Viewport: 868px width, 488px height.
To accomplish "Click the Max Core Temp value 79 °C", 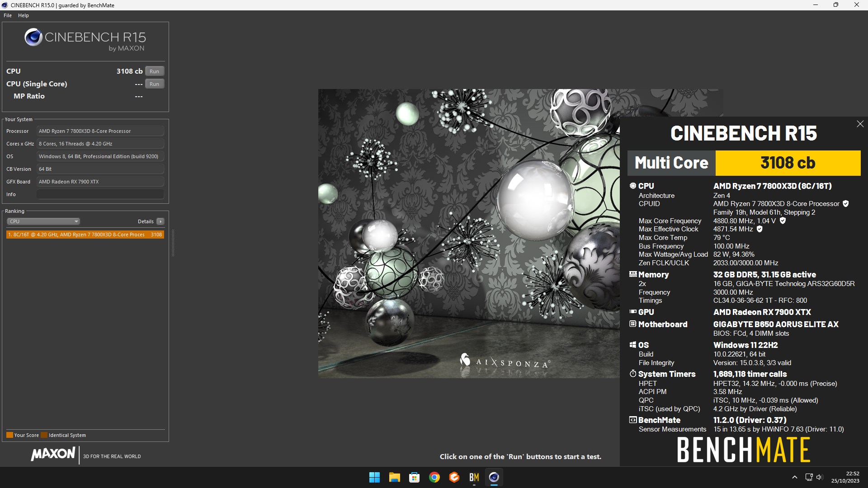I will [722, 238].
